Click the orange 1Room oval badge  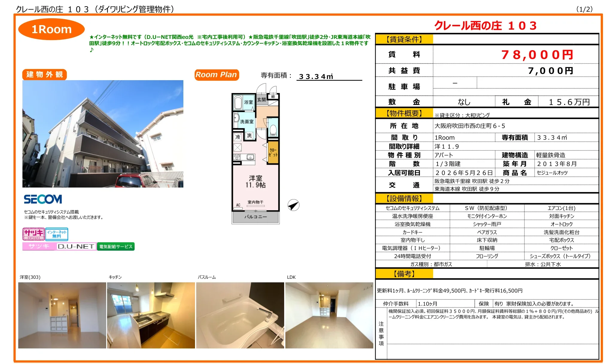tap(51, 29)
